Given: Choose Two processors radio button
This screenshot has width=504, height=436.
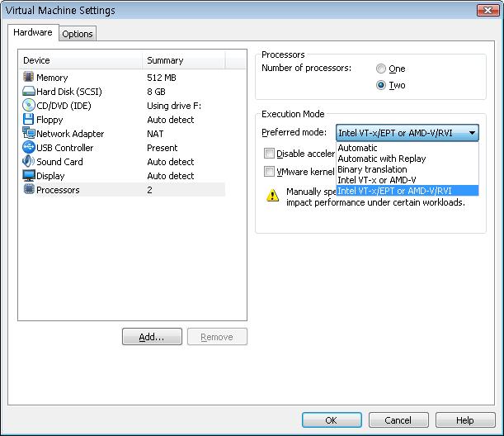Looking at the screenshot, I should click(381, 85).
